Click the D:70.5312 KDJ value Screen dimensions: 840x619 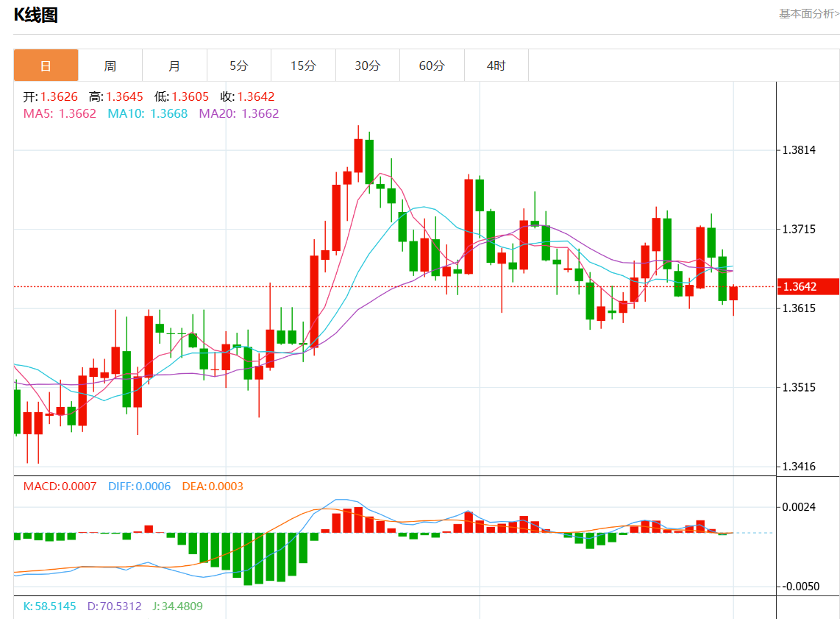pos(115,606)
